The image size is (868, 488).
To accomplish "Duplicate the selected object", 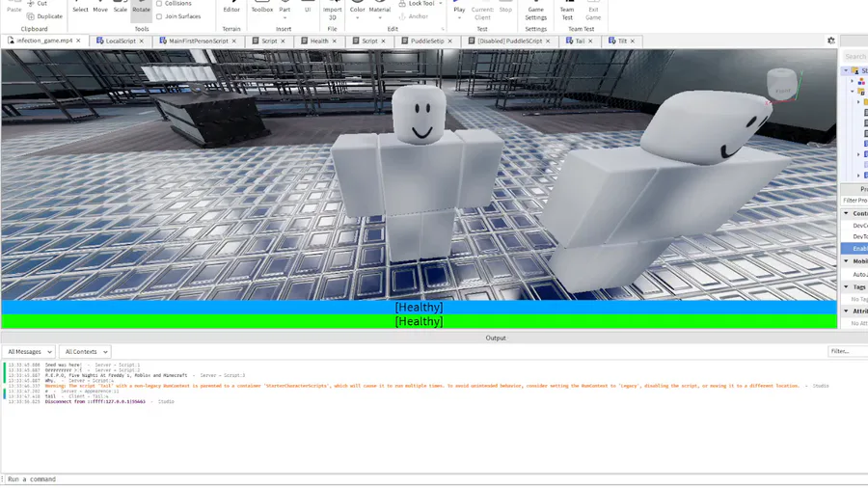I will pyautogui.click(x=44, y=16).
